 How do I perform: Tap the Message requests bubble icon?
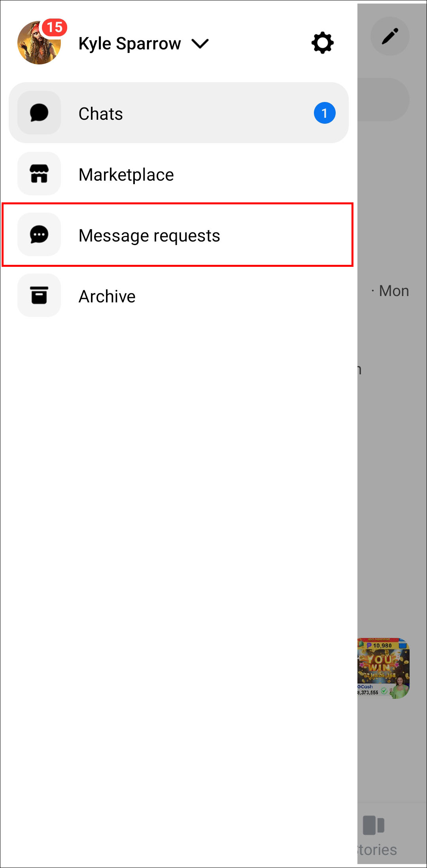(39, 235)
